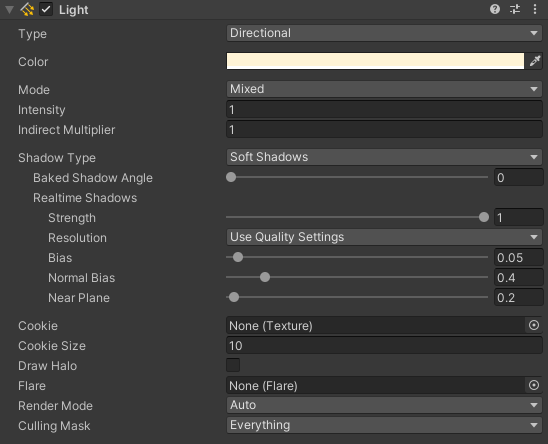Image resolution: width=548 pixels, height=444 pixels.
Task: Change Render Mode dropdown from Auto
Action: [x=384, y=405]
